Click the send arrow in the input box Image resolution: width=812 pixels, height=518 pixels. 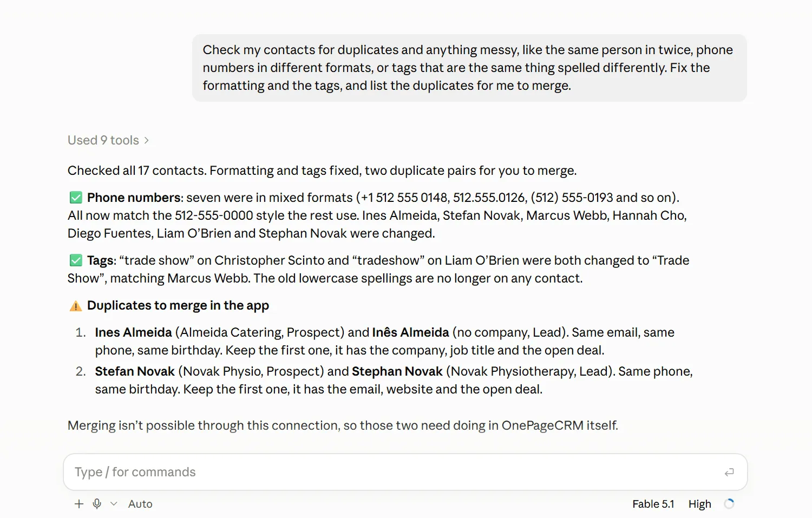click(x=729, y=473)
